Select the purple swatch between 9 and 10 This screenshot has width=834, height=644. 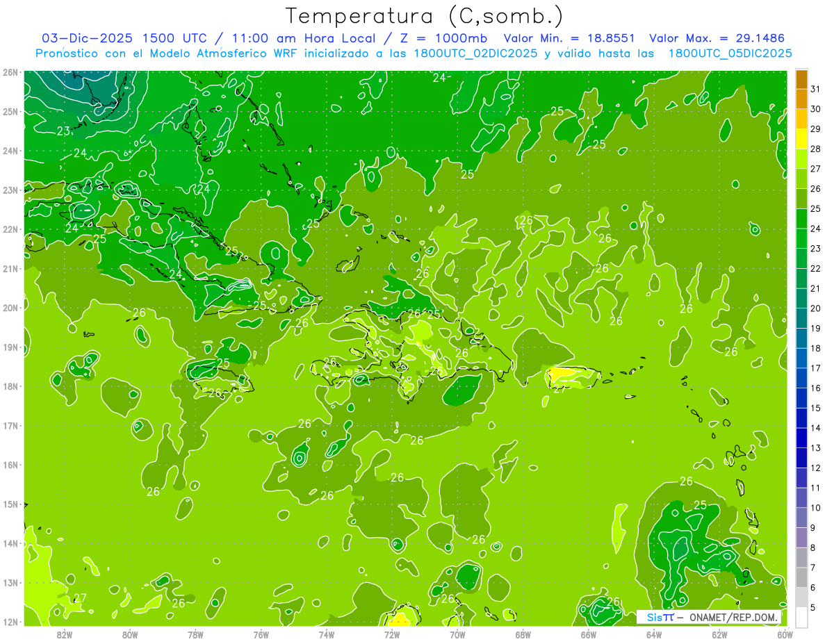(x=802, y=518)
